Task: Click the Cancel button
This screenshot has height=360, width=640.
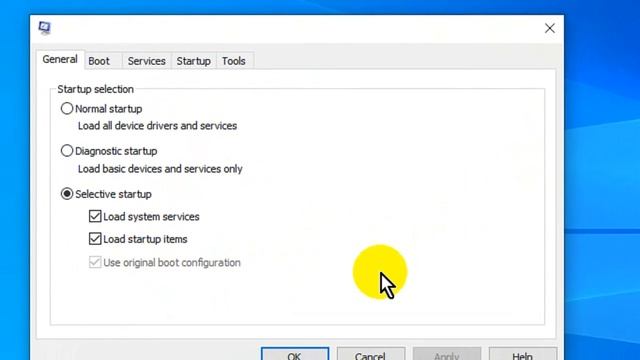Action: tap(371, 354)
